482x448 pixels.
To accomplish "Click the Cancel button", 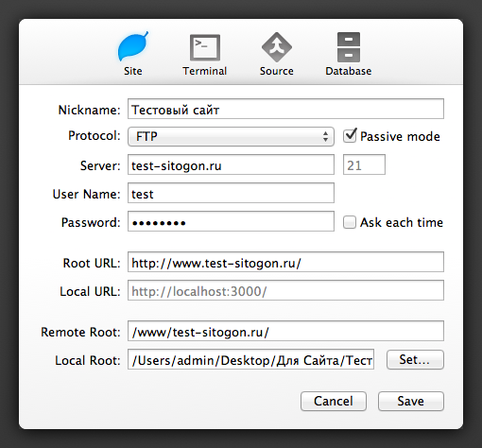I will click(334, 401).
